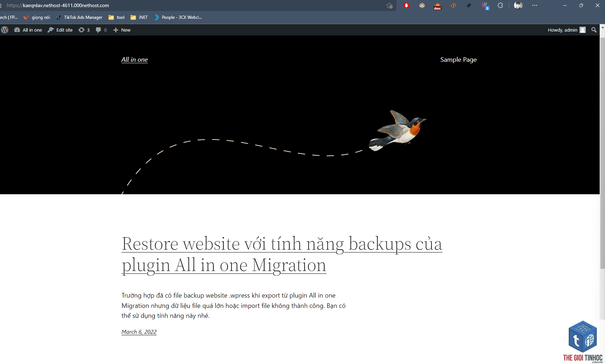
Task: Open Edit site in admin bar
Action: click(60, 30)
